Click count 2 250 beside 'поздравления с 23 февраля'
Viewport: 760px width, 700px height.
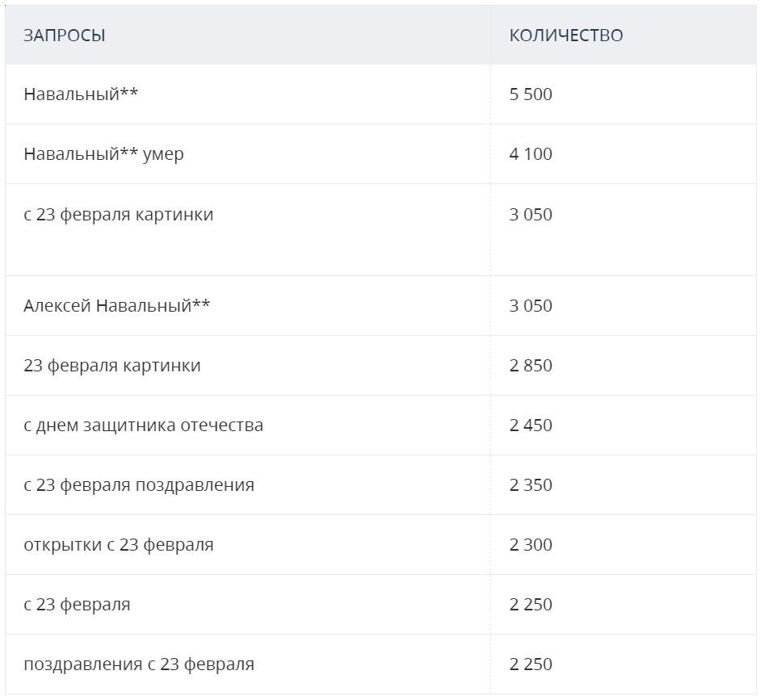(x=531, y=664)
